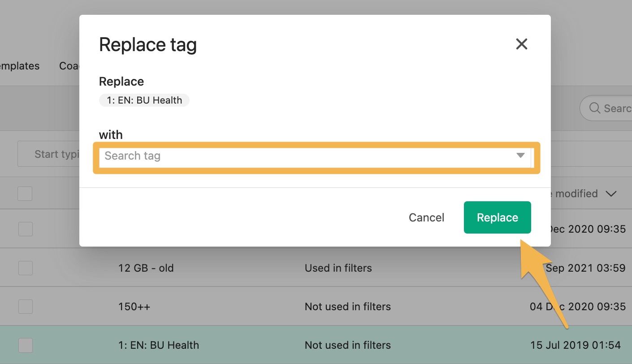
Task: Click the 150++ tag name
Action: (x=134, y=307)
